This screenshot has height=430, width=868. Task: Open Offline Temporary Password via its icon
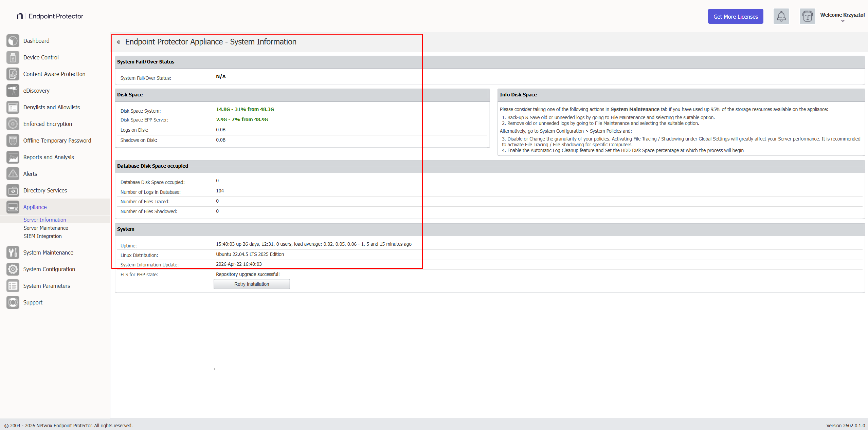pyautogui.click(x=13, y=140)
